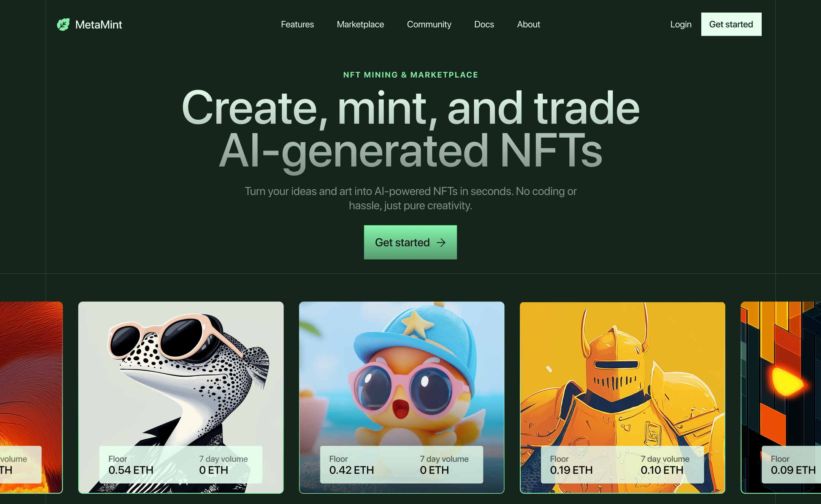This screenshot has height=504, width=821.
Task: Click the MetaMint leaf logo icon
Action: [63, 25]
